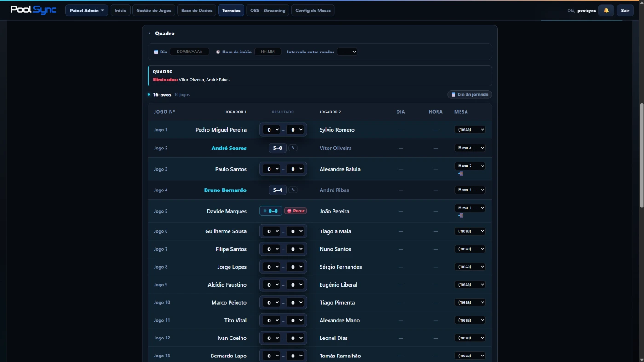Screen dimensions: 644x362
Task: Go to the Gestão de Jogos tab
Action: coord(154,10)
